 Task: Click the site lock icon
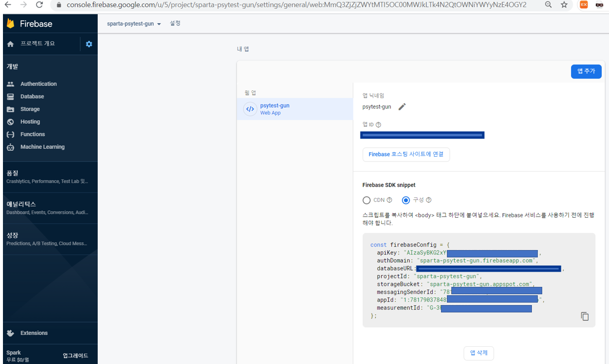coord(59,5)
